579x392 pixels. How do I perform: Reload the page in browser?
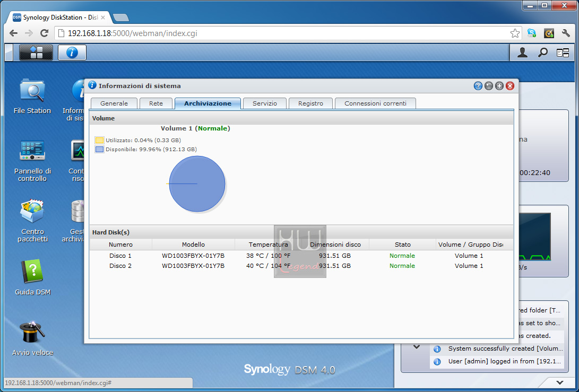(x=44, y=33)
